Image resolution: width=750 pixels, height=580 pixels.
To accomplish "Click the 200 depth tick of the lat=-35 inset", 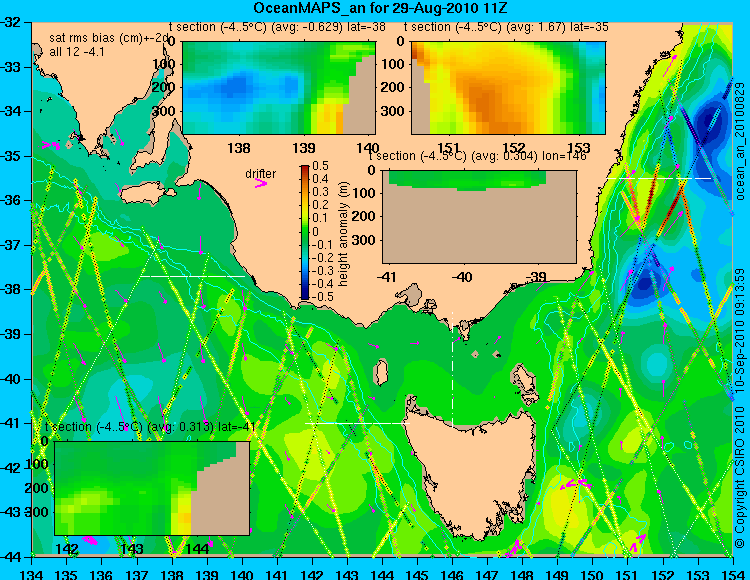I will coord(394,88).
